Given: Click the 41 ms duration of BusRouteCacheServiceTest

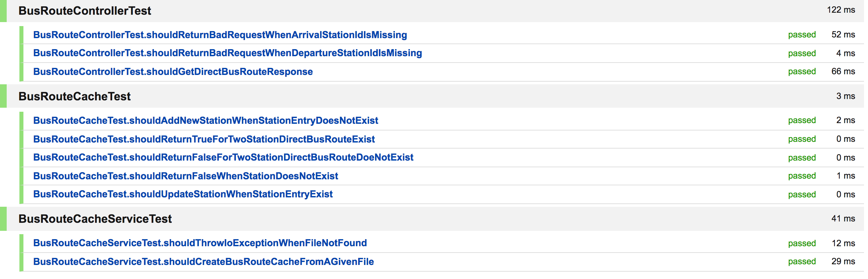Looking at the screenshot, I should pyautogui.click(x=843, y=218).
